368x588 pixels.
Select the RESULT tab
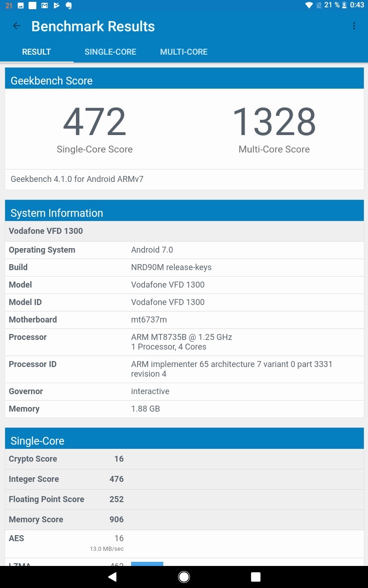click(36, 52)
